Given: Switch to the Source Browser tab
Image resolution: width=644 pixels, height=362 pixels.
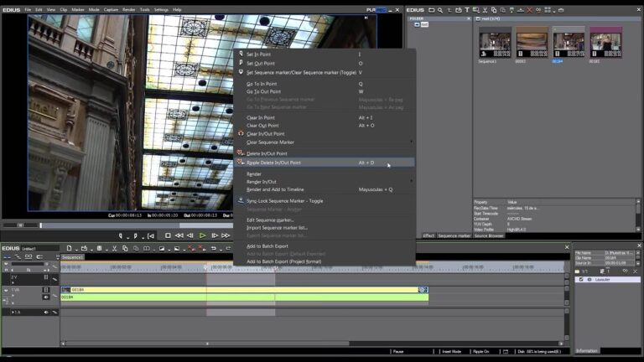Looking at the screenshot, I should (489, 235).
